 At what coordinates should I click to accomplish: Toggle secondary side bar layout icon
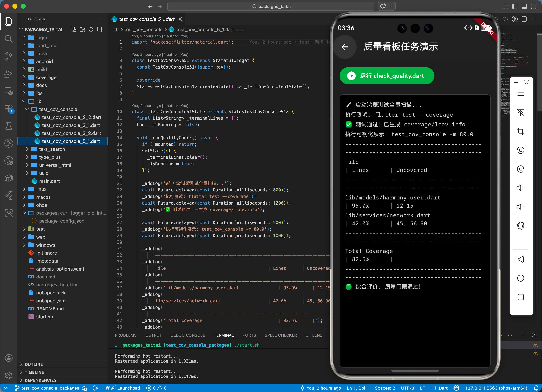point(533,7)
